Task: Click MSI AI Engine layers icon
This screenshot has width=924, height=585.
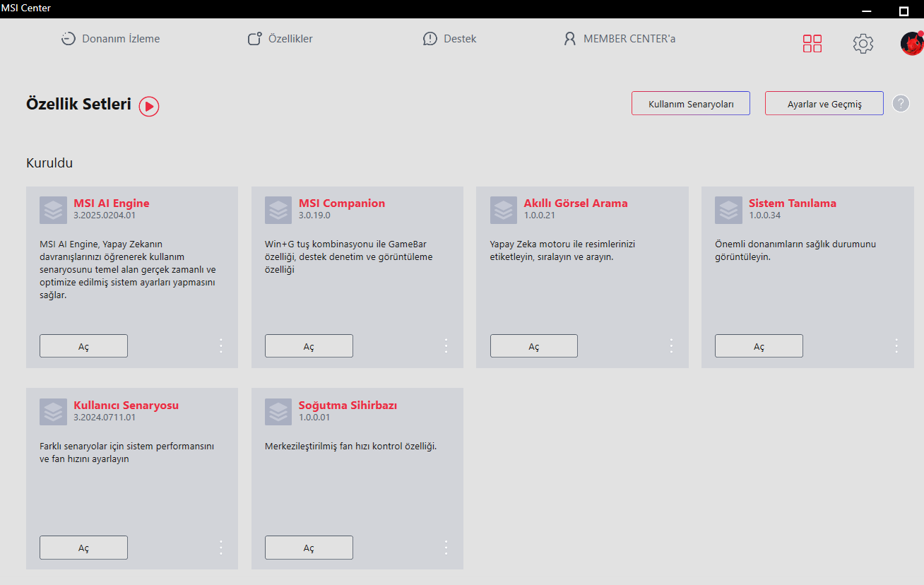Action: coord(53,210)
